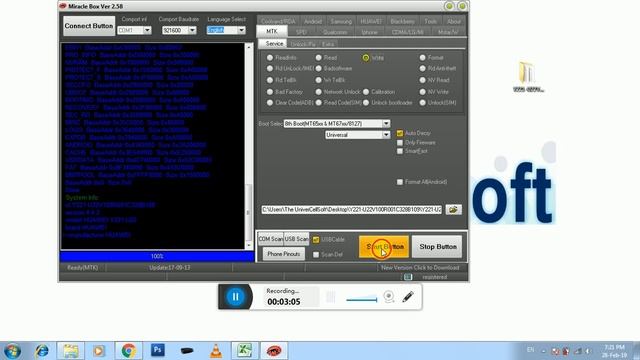Click the orange Start Button
Screen dimensions: 640x360
point(384,247)
